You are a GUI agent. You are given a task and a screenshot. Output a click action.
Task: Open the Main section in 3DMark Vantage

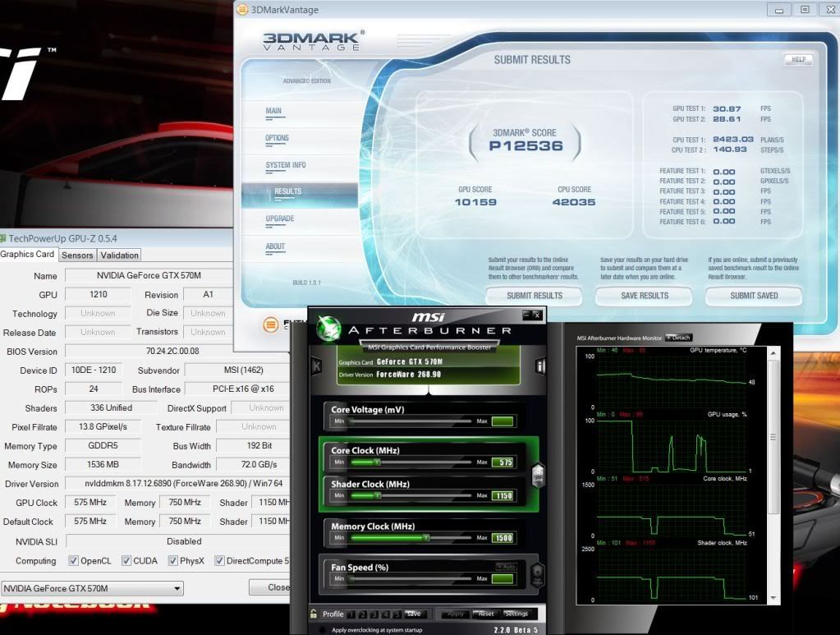(x=273, y=111)
